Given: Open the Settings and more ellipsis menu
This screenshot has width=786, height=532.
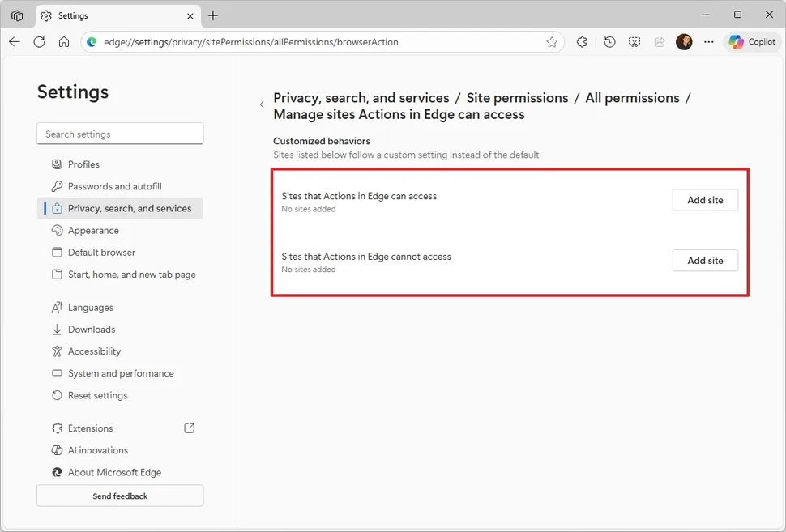Looking at the screenshot, I should click(x=708, y=41).
